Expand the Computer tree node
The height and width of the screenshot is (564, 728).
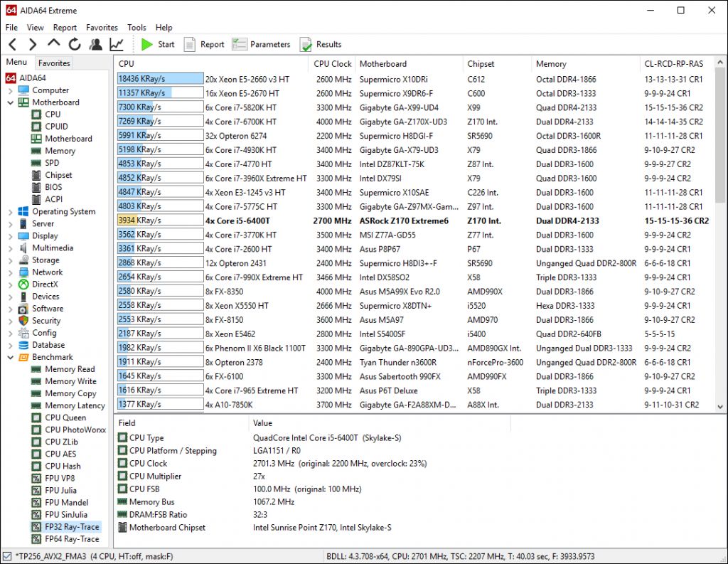tap(11, 90)
